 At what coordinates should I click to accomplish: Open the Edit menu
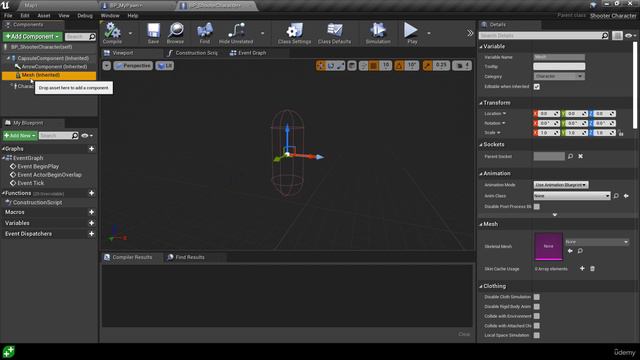click(25, 16)
